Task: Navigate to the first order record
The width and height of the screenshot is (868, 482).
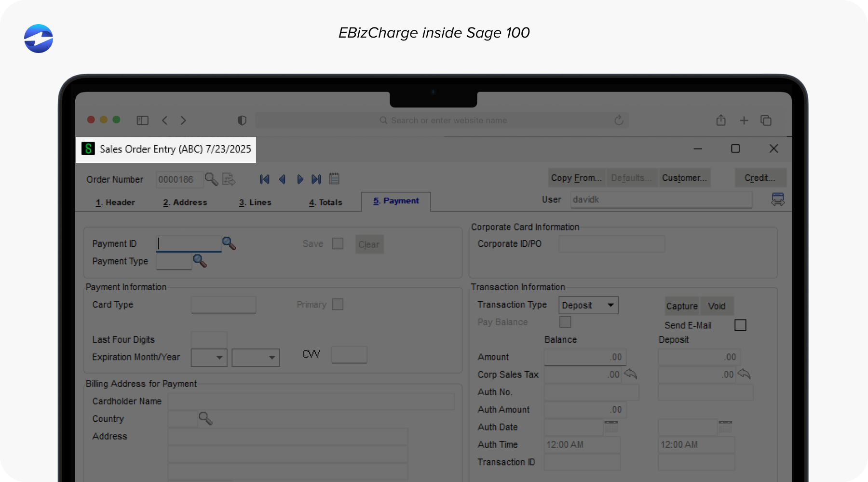Action: (264, 179)
